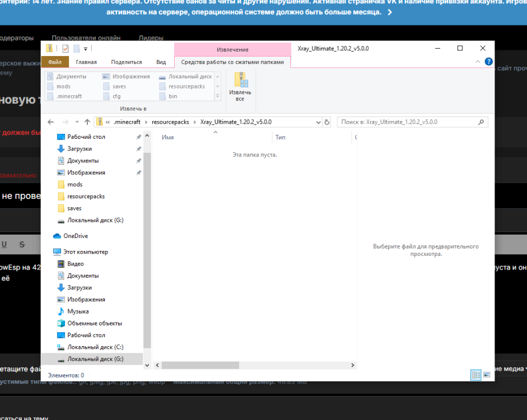This screenshot has width=527, height=420.
Task: Click the horizontal scrollbar right arrow
Action: (353, 365)
